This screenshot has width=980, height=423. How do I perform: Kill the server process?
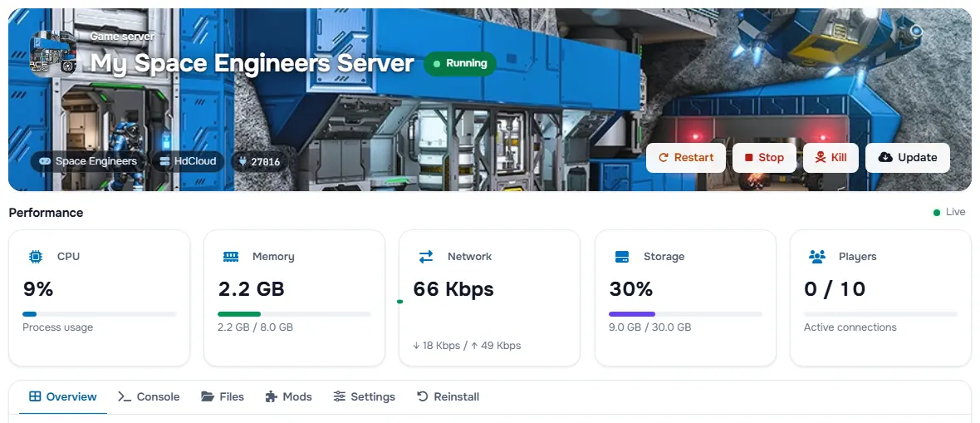click(831, 158)
